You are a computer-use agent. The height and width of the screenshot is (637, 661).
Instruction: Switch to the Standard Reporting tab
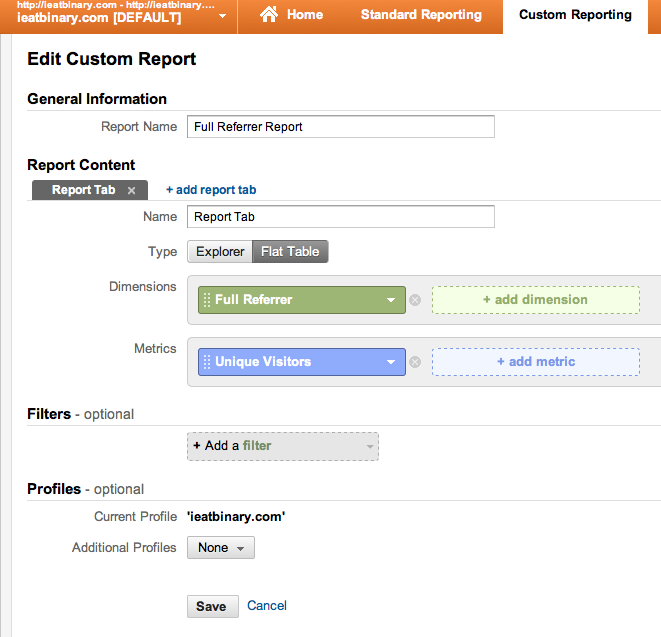421,15
